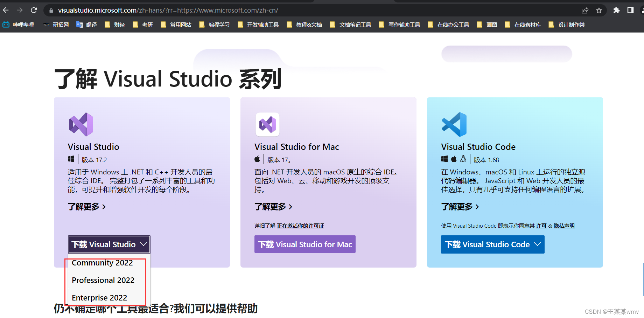
Task: Open the 翻译 bookmark
Action: click(86, 25)
